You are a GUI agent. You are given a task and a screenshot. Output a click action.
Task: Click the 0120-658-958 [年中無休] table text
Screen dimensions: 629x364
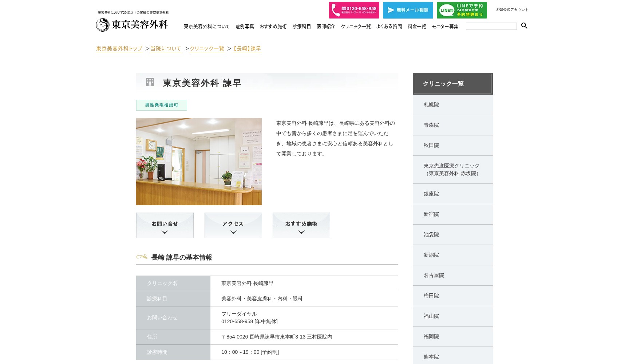tap(249, 322)
